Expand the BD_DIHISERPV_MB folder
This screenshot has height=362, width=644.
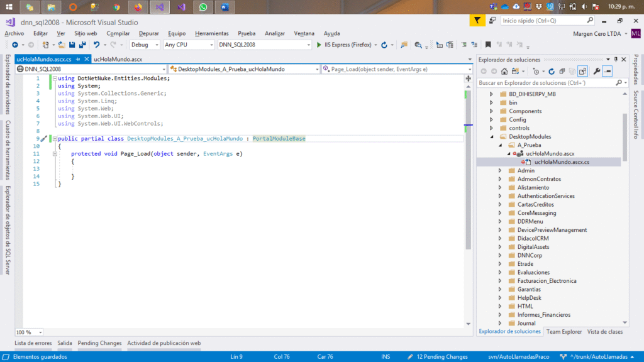tap(491, 94)
